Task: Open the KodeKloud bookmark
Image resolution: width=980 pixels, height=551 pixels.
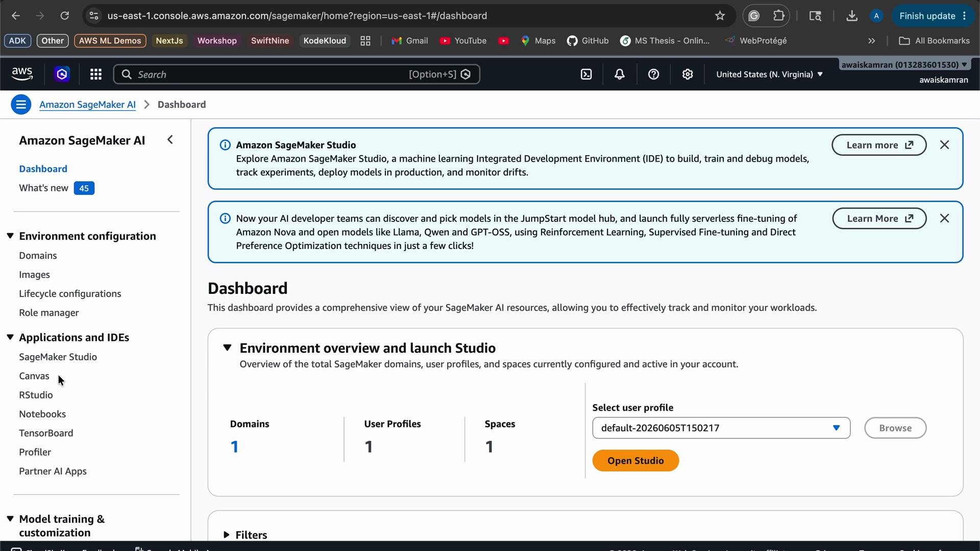Action: pos(325,41)
